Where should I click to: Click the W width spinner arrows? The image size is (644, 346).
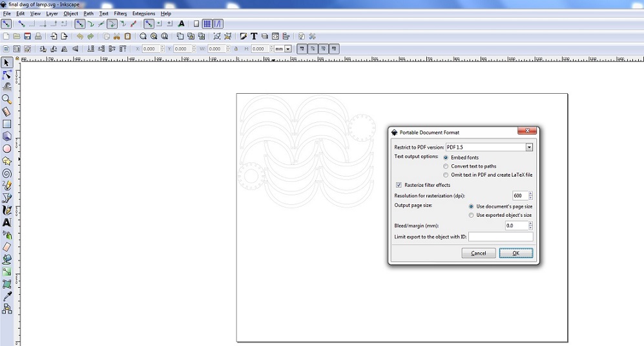click(x=228, y=49)
